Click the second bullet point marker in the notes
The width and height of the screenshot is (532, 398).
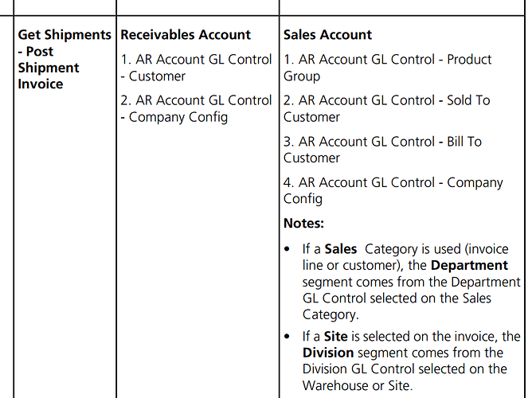288,337
